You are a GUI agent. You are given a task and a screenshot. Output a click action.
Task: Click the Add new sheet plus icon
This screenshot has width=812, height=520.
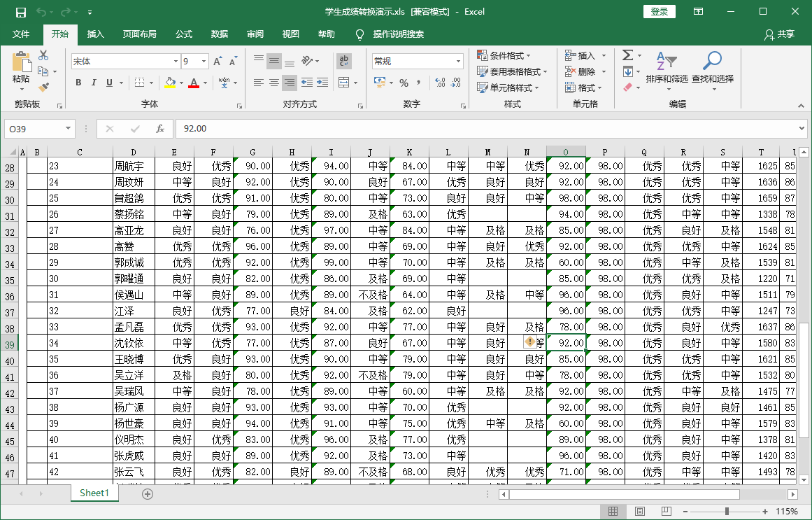148,493
